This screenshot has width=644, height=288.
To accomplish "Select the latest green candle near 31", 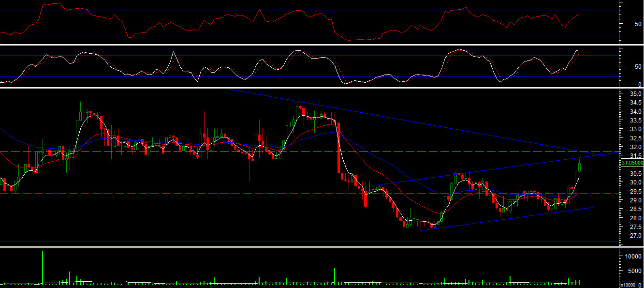I will tap(579, 165).
